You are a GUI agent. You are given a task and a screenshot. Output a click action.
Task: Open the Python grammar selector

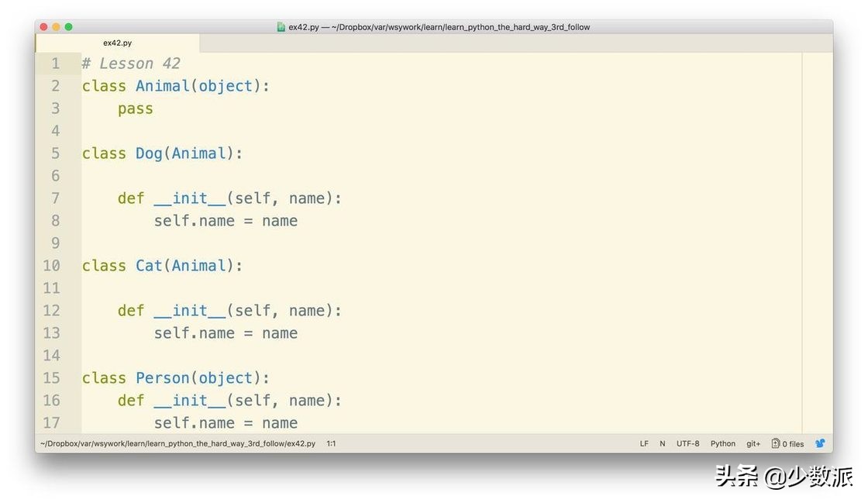point(722,443)
